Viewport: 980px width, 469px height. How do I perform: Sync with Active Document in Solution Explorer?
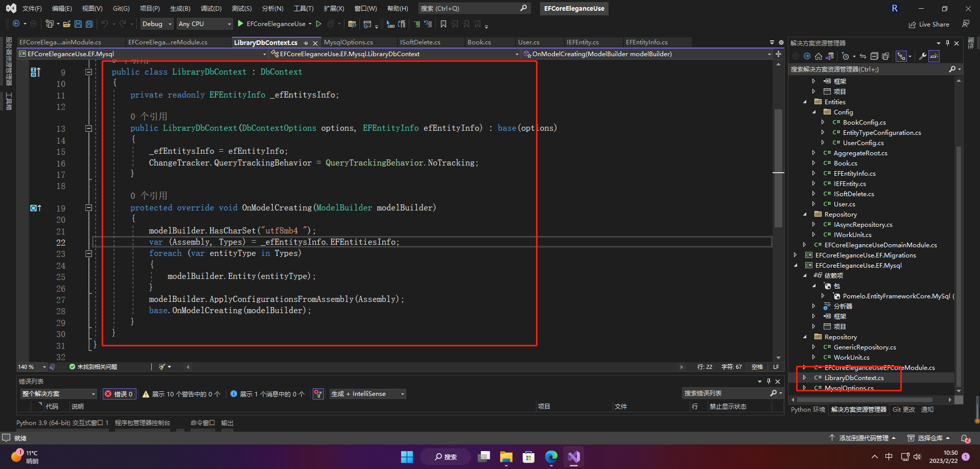point(863,56)
